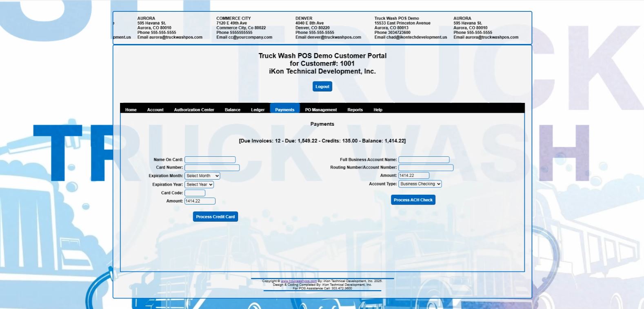Go to the Balance tab

click(x=233, y=110)
